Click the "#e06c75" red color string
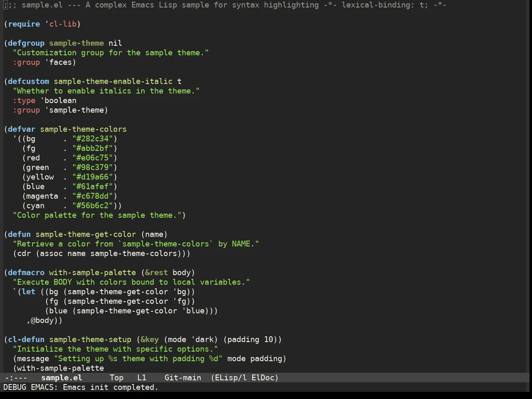Viewport: 532px width, 399px height. click(93, 158)
